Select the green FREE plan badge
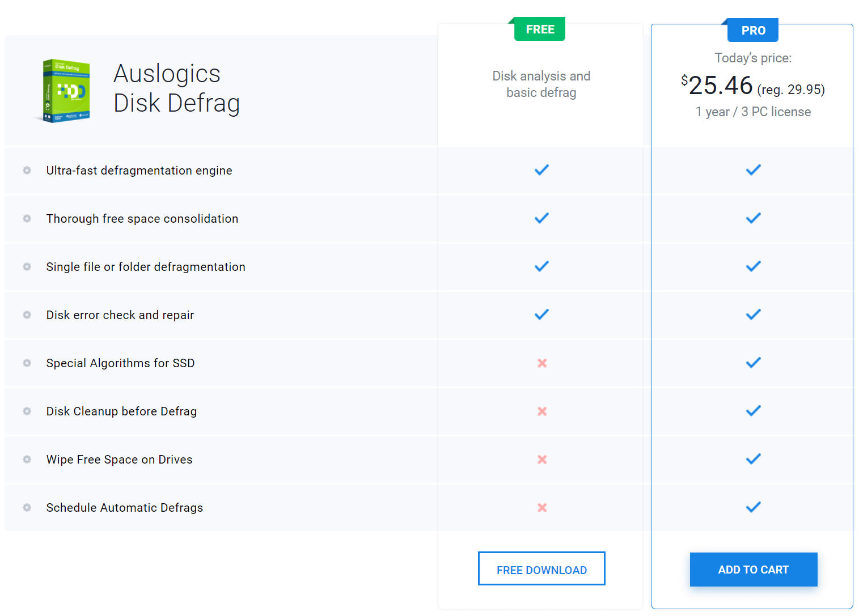 [x=540, y=29]
